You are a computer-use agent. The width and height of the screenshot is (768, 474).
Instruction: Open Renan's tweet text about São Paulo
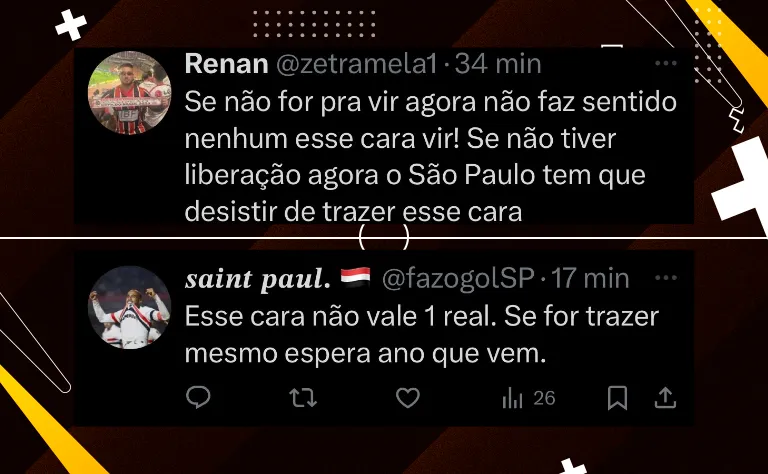(431, 157)
